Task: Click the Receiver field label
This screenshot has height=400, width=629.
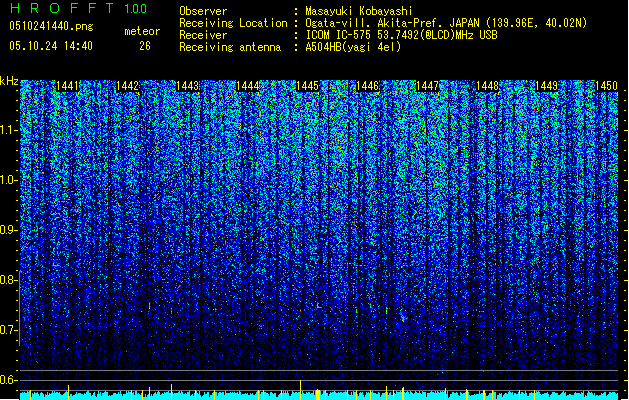Action: (x=203, y=35)
